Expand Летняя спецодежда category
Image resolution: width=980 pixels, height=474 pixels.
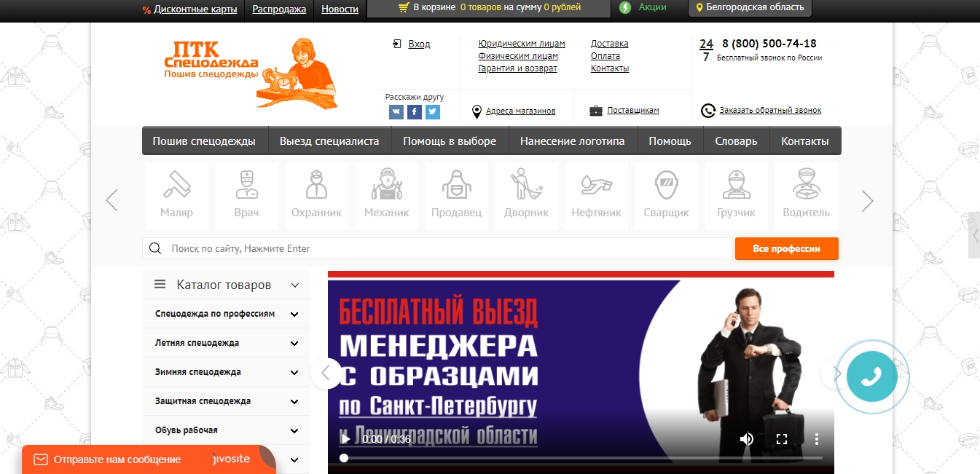click(294, 344)
